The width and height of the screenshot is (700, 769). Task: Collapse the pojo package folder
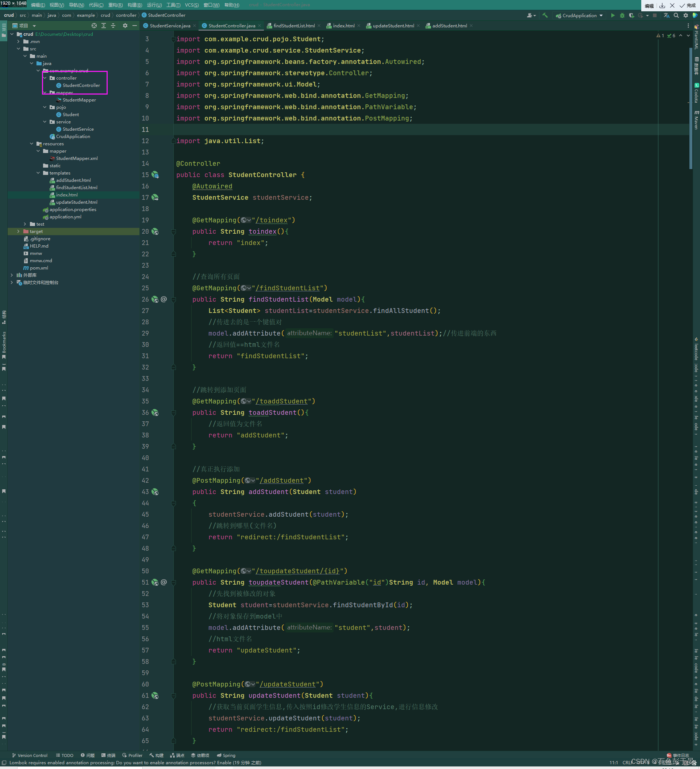[45, 107]
